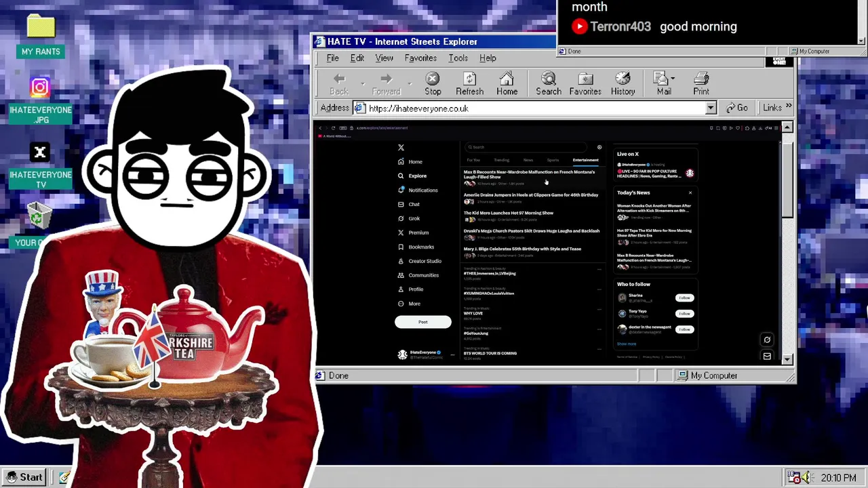Open the Mail button dropdown arrow

coord(673,79)
